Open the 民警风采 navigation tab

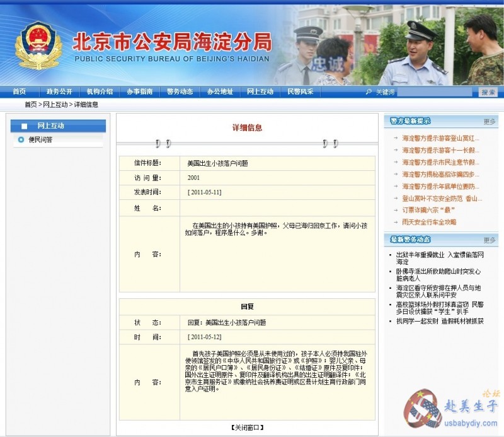click(300, 91)
